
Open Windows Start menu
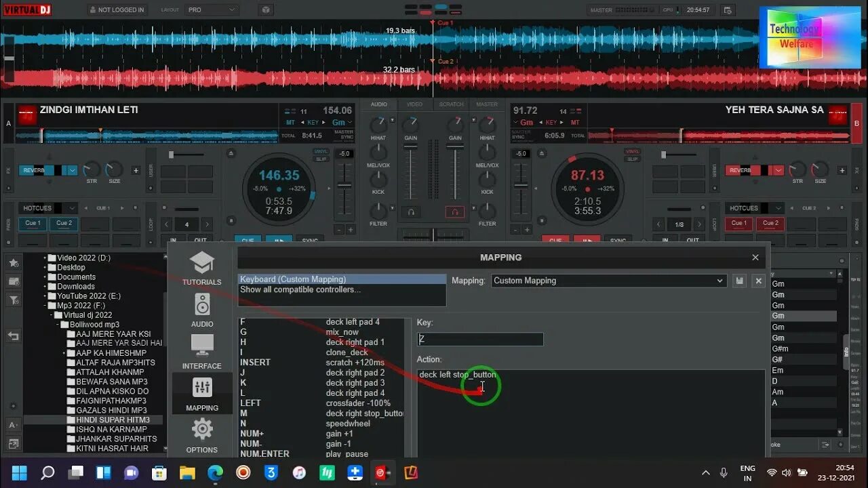[x=20, y=472]
